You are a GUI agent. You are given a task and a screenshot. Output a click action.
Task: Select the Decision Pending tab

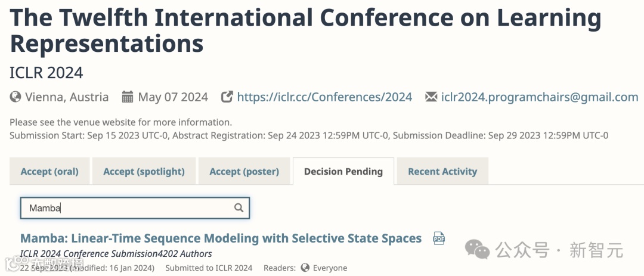(x=343, y=172)
